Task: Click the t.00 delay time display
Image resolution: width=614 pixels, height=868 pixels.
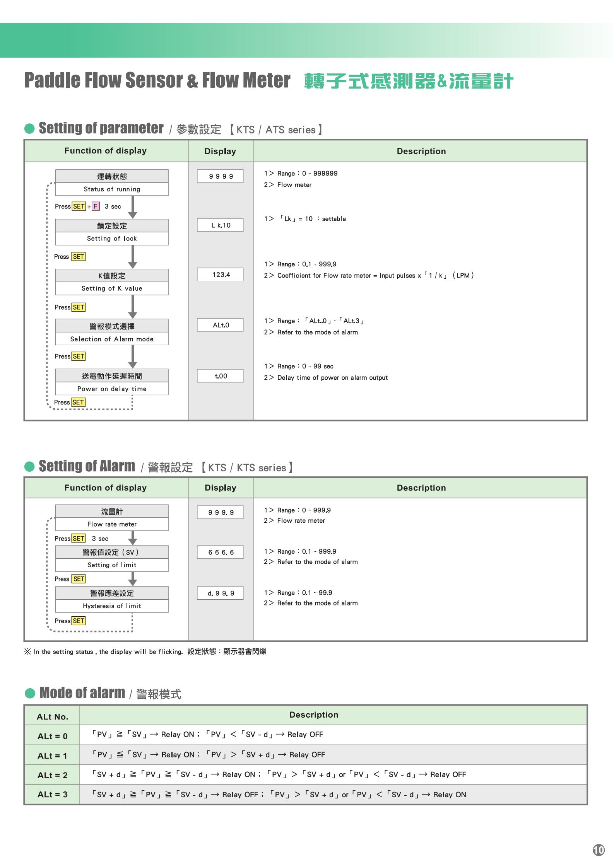Action: (220, 376)
